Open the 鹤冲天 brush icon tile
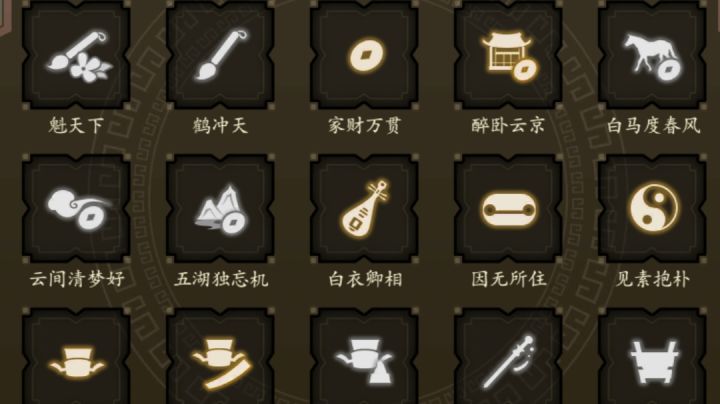The image size is (720, 404). [x=220, y=54]
